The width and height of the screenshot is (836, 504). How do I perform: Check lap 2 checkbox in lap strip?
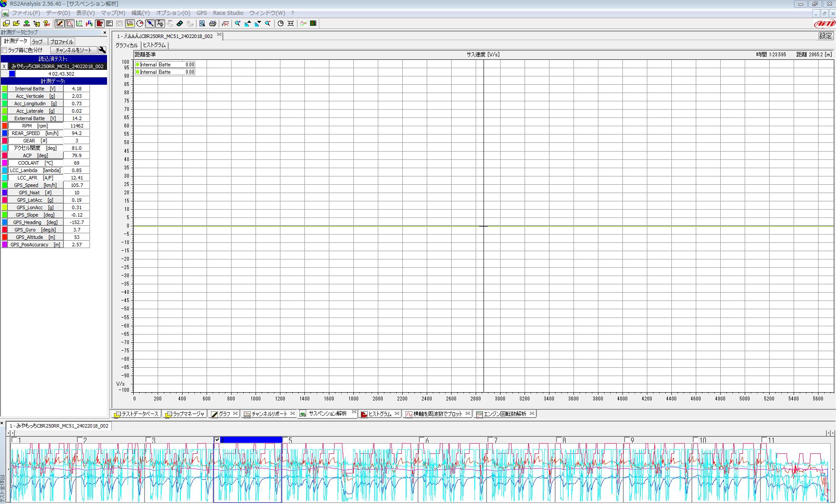pyautogui.click(x=80, y=440)
